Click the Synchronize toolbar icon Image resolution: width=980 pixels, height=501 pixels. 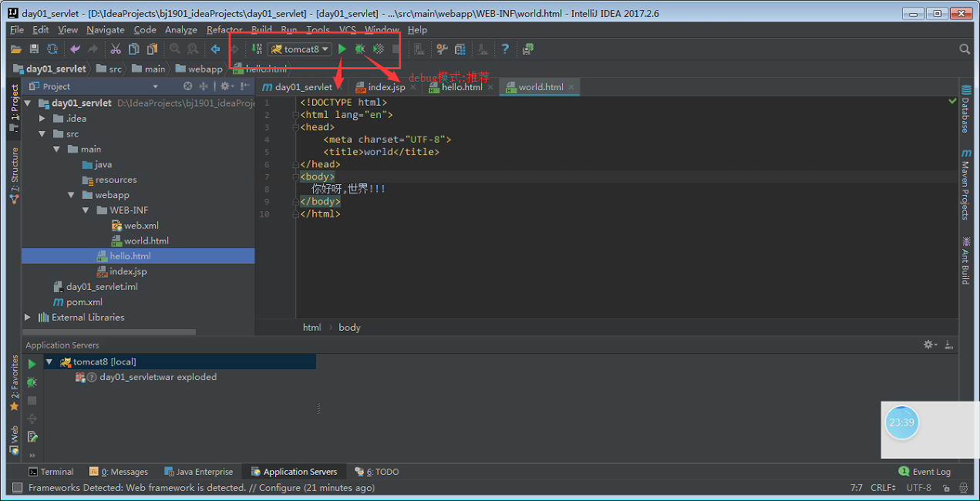pyautogui.click(x=52, y=49)
